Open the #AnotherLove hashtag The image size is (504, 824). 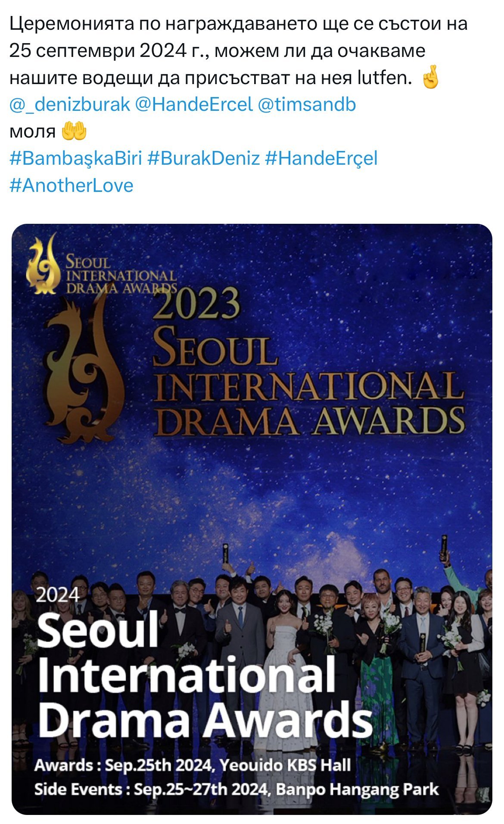pos(72,185)
